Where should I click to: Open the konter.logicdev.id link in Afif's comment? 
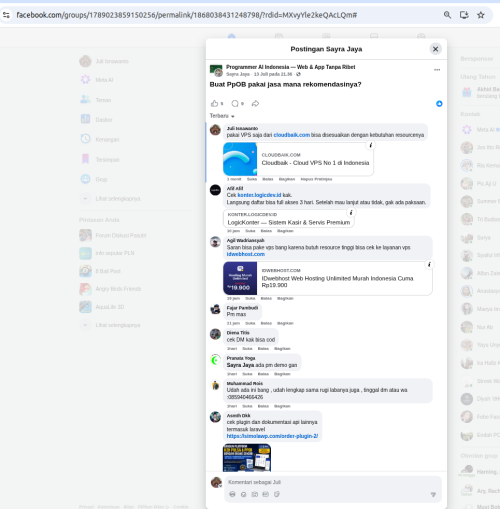[x=259, y=195]
